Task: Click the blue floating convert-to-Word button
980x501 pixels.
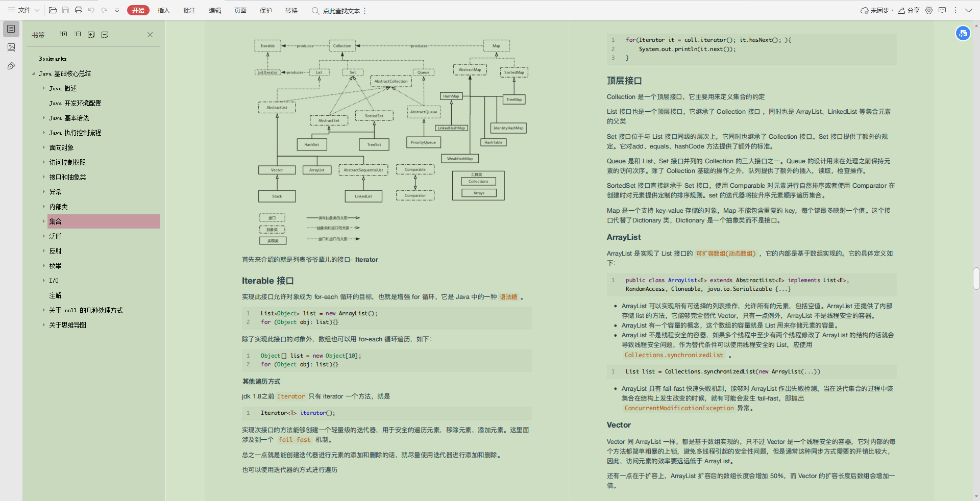Action: [963, 33]
